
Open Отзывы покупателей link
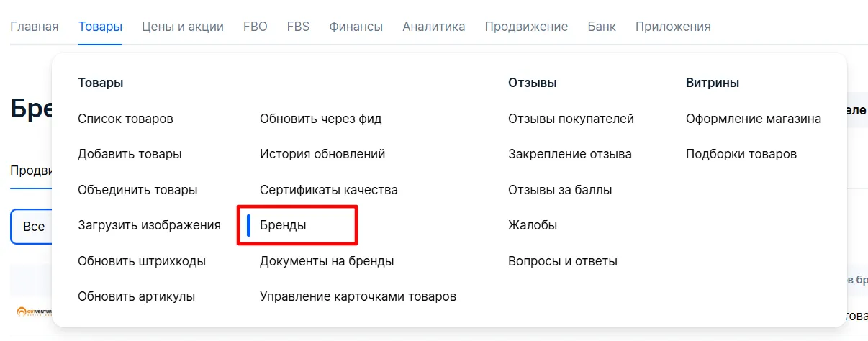click(571, 119)
